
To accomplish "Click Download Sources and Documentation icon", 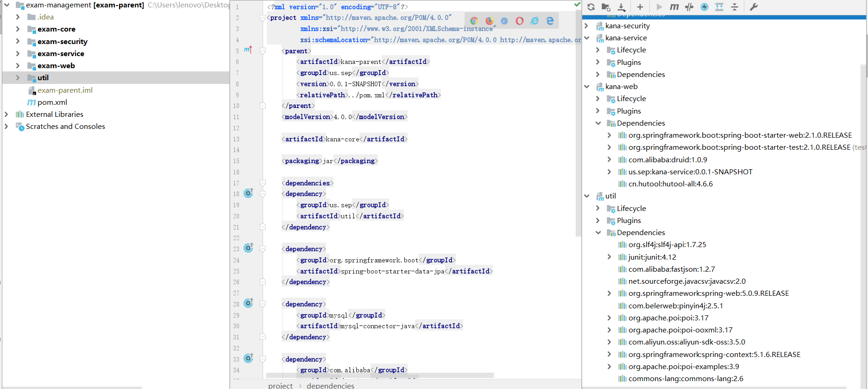I will [x=622, y=7].
